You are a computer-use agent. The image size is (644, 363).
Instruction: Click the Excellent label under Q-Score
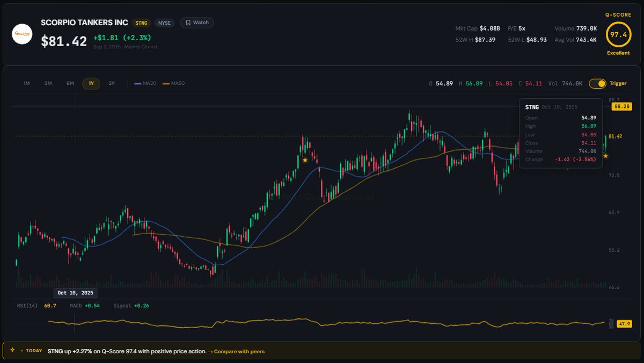click(618, 53)
